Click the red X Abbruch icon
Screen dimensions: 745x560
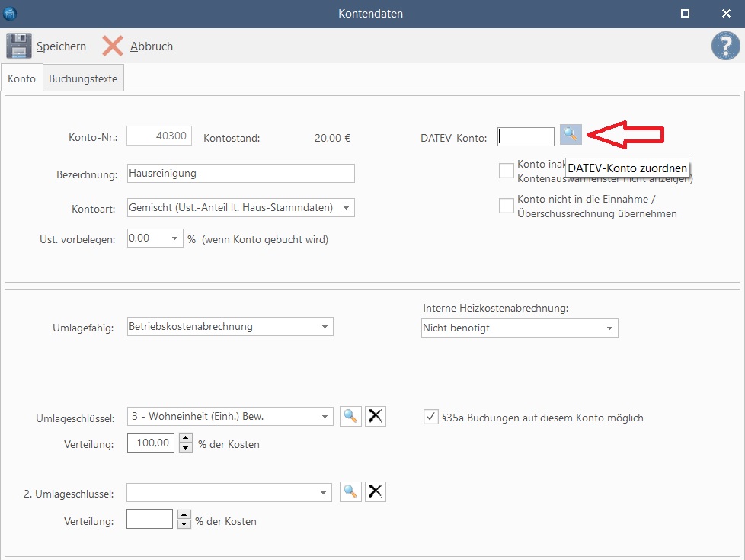coord(113,46)
